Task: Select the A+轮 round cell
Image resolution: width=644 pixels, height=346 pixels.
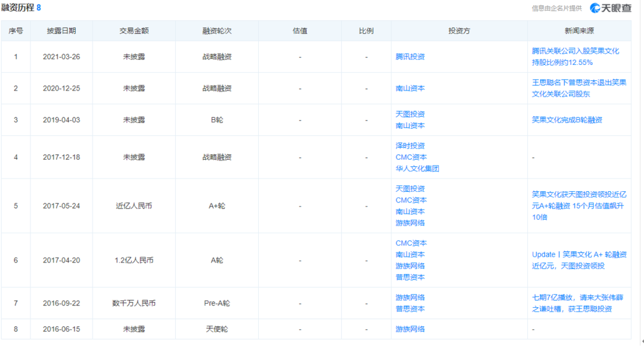Action: tap(217, 206)
